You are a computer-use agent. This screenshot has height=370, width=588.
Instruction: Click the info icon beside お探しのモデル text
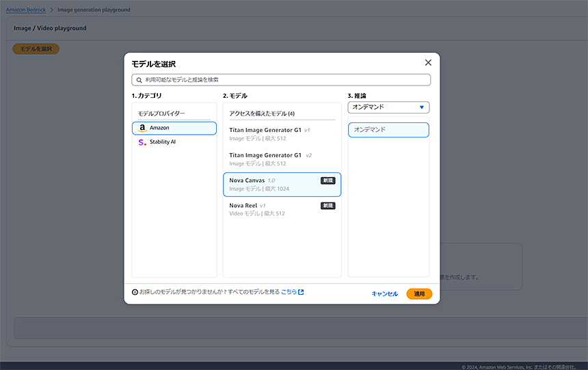[x=135, y=292]
